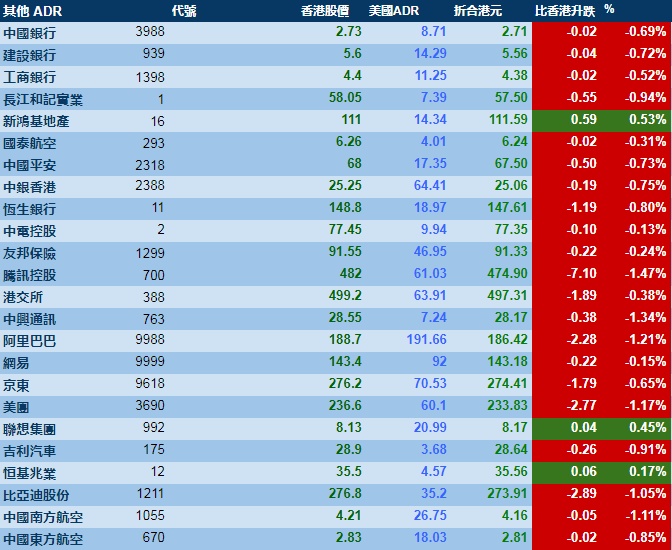This screenshot has width=672, height=550.
Task: Select the 美團 stock name
Action: tap(16, 407)
